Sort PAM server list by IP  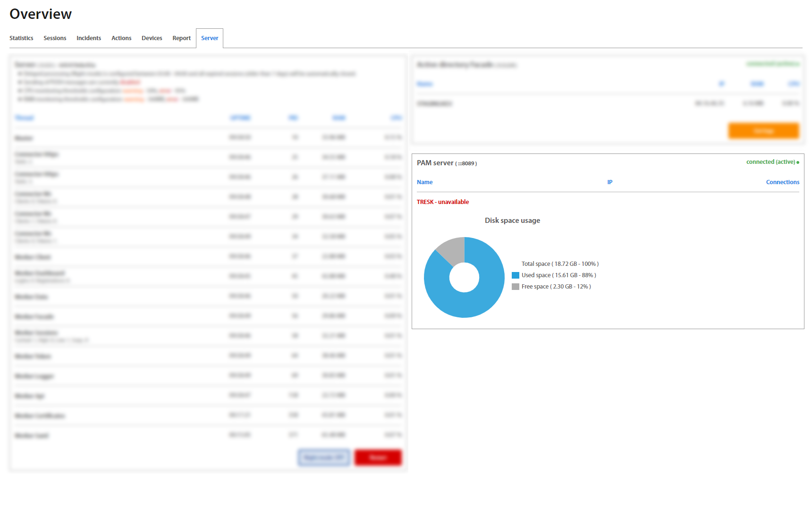tap(609, 182)
